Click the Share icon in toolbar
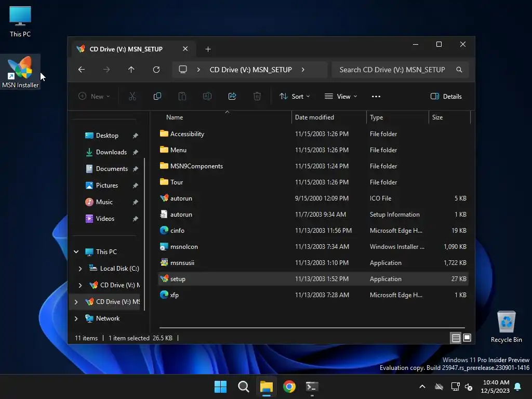Viewport: 532px width, 399px height. tap(232, 96)
